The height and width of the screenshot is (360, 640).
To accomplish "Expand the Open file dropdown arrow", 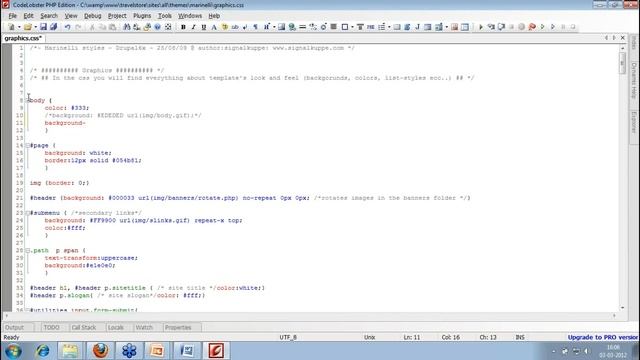I will click(x=35, y=27).
